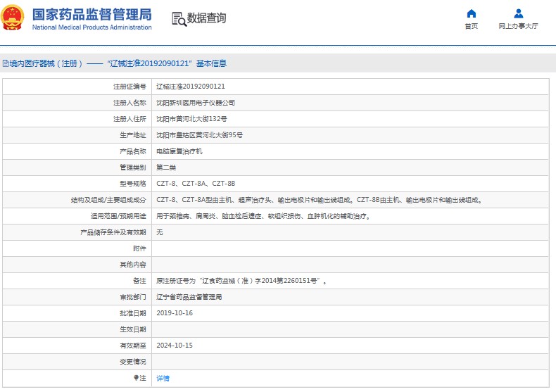Select approval department 辽宁省药品监督管理局
This screenshot has width=556, height=392.
click(x=189, y=297)
